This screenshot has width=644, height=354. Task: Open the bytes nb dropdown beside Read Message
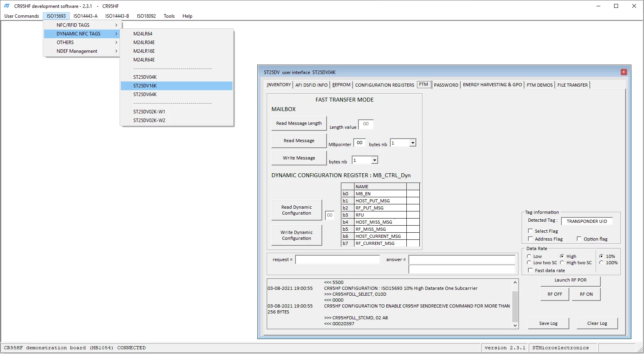pyautogui.click(x=413, y=143)
